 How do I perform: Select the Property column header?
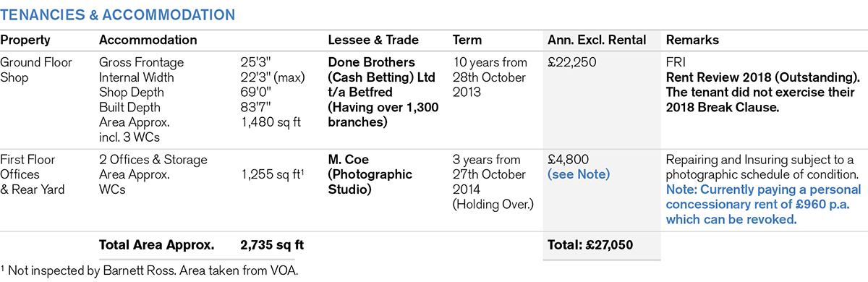24,40
